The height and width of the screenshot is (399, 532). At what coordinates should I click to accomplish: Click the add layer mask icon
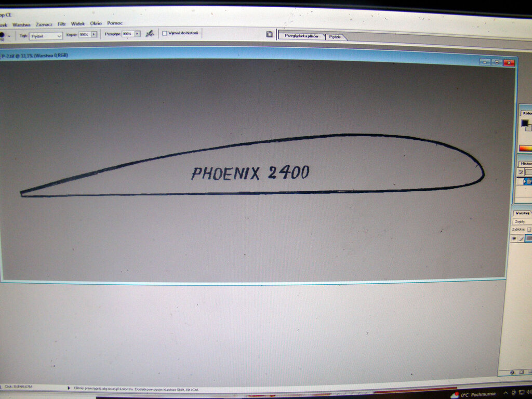[x=521, y=372]
